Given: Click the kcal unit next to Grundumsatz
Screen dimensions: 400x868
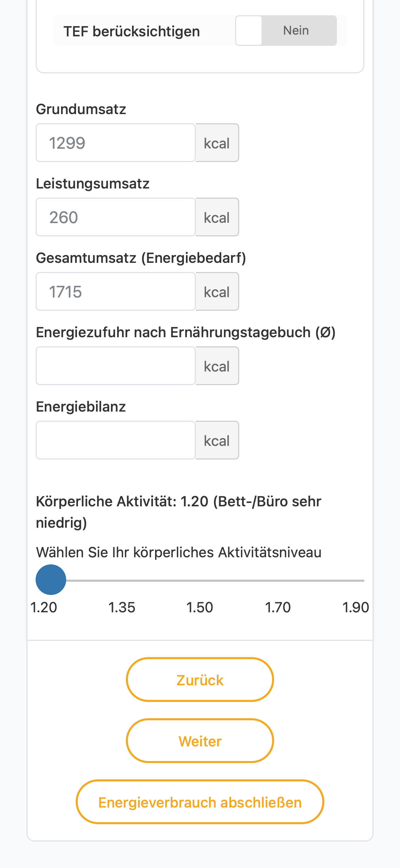Looking at the screenshot, I should 217,143.
